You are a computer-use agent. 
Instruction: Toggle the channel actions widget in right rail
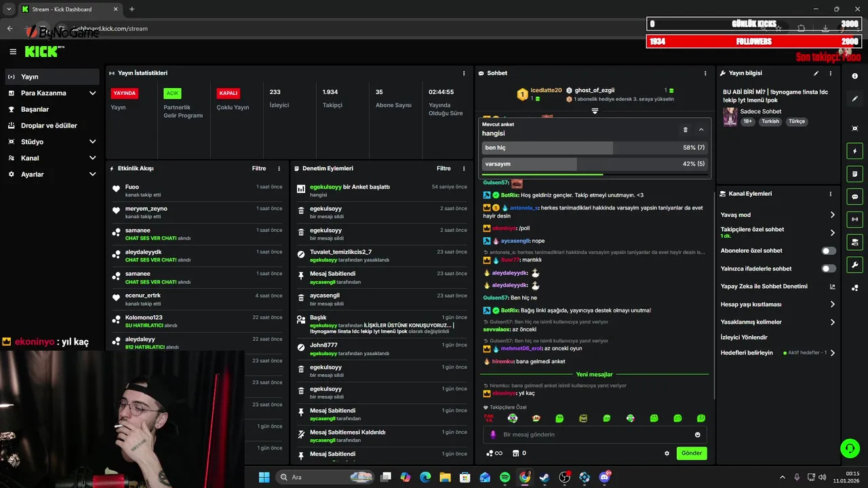(854, 242)
